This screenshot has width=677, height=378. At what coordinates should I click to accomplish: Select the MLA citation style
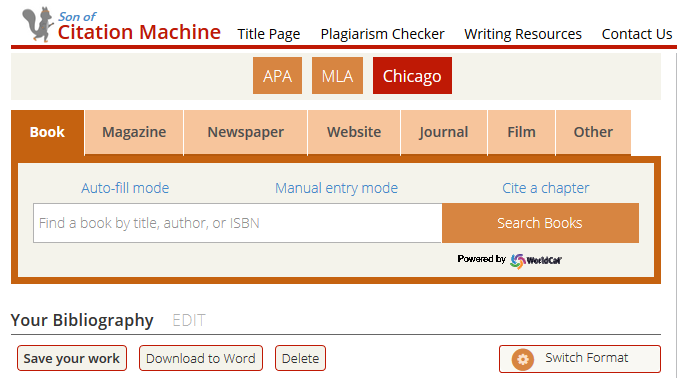click(337, 76)
